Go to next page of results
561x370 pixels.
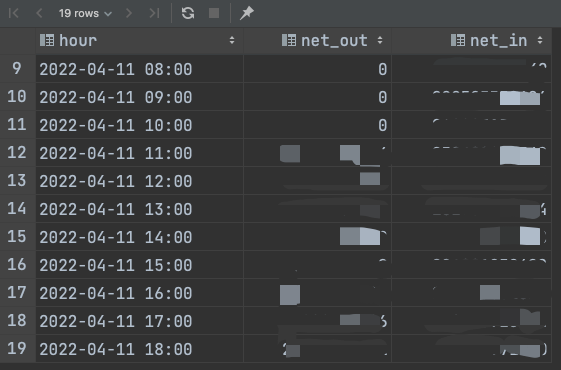pyautogui.click(x=129, y=14)
